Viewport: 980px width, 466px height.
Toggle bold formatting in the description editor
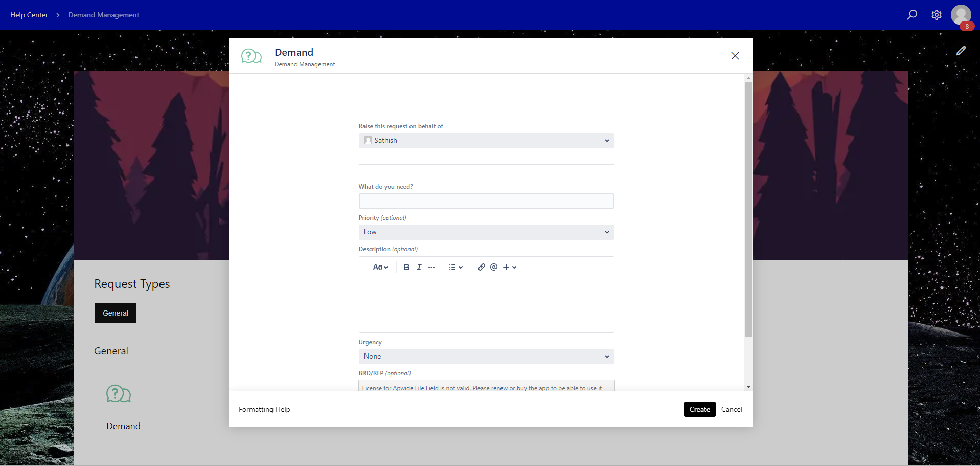[x=406, y=267]
